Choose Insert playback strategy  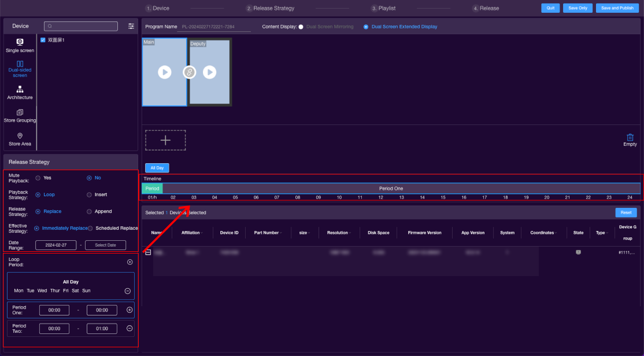point(89,195)
